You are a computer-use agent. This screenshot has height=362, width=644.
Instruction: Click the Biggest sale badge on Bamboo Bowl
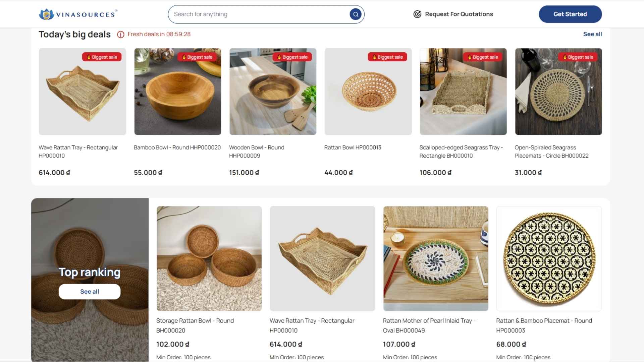tap(197, 57)
